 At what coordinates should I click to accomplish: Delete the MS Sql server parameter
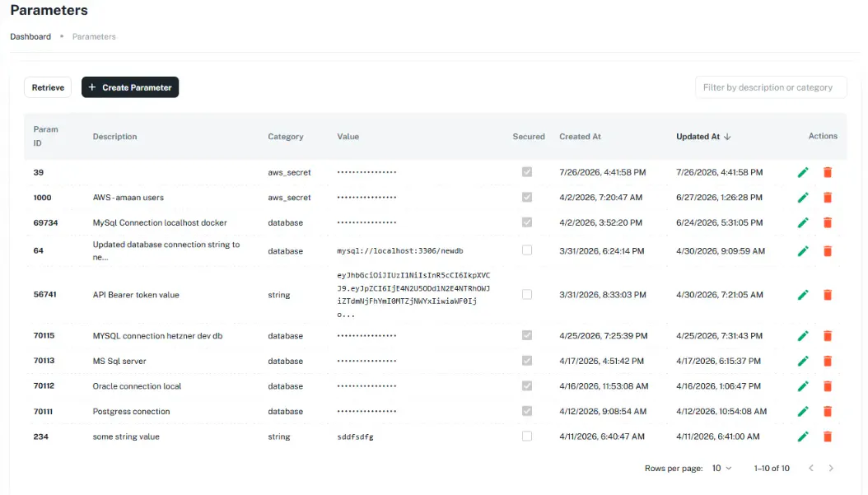pyautogui.click(x=828, y=361)
